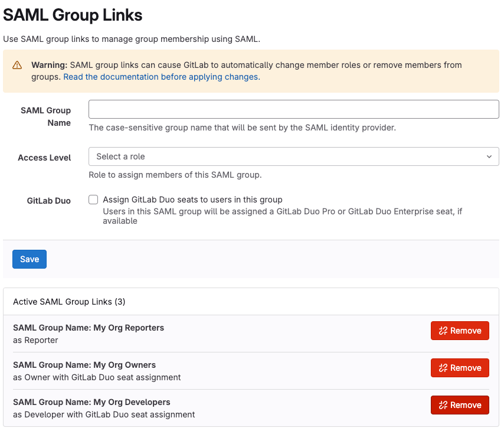Image resolution: width=504 pixels, height=431 pixels.
Task: Click the SAML Group Name input field
Action: coord(293,109)
